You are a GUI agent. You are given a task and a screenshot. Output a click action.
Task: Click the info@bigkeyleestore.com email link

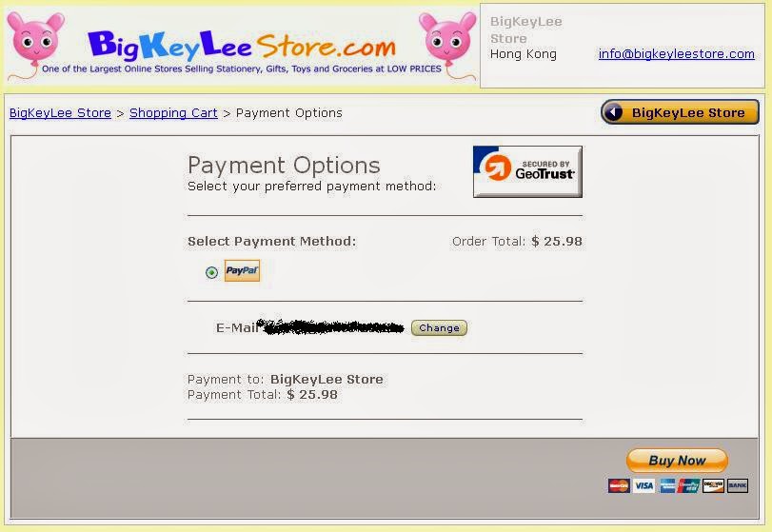click(677, 53)
